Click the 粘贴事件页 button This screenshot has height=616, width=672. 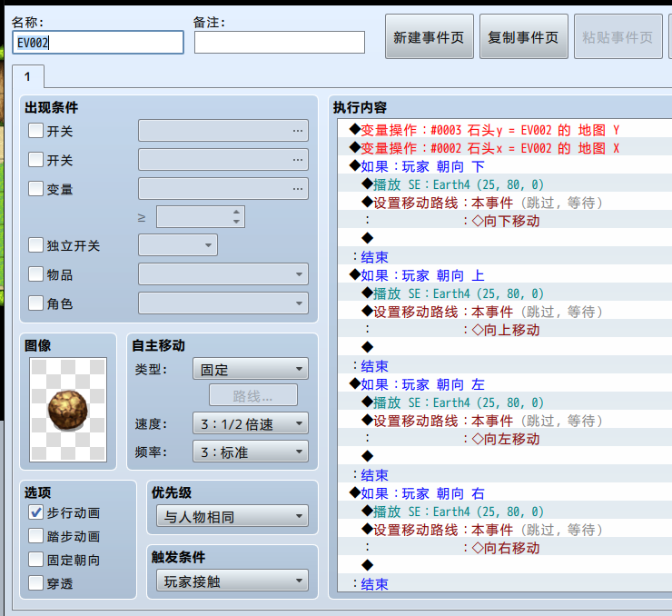point(618,37)
